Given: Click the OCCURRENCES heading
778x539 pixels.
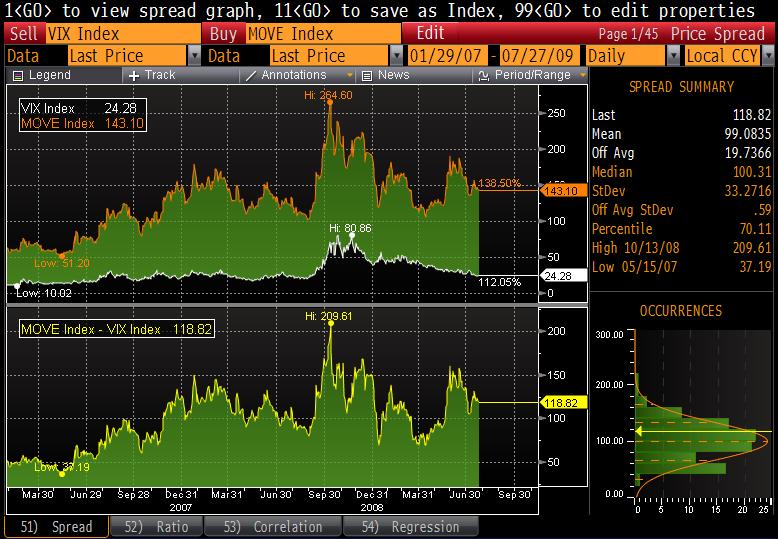Looking at the screenshot, I should click(681, 311).
